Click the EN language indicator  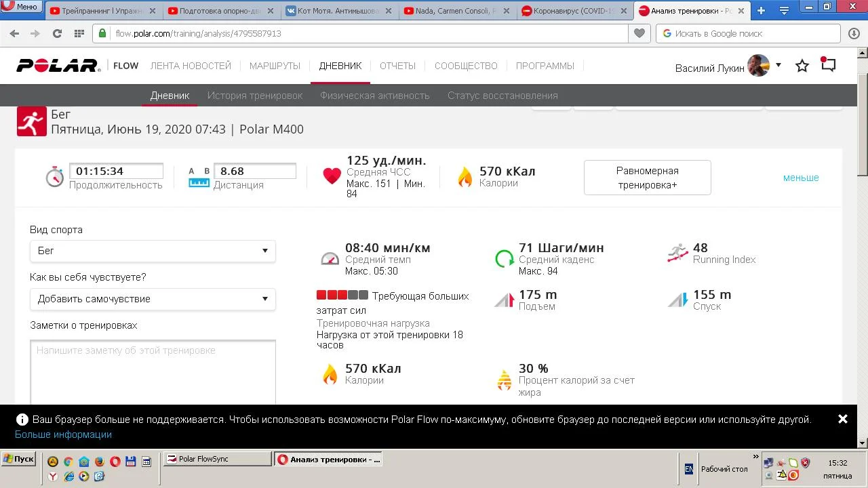(689, 468)
